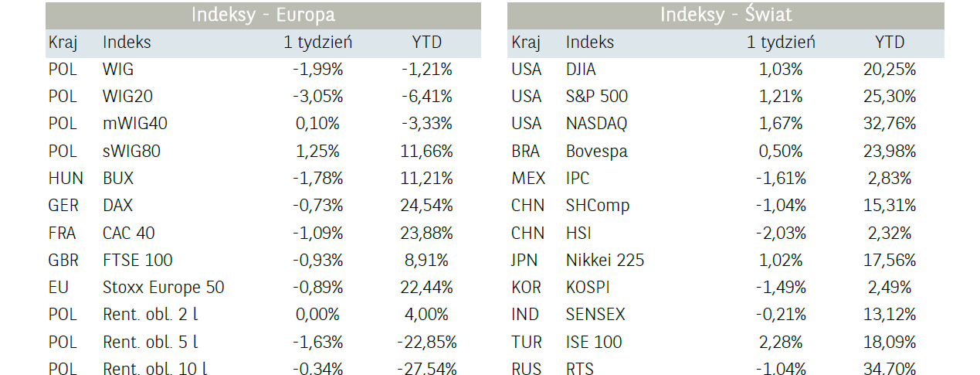The image size is (980, 375).
Task: Select the sWIG80 index label
Action: click(131, 152)
